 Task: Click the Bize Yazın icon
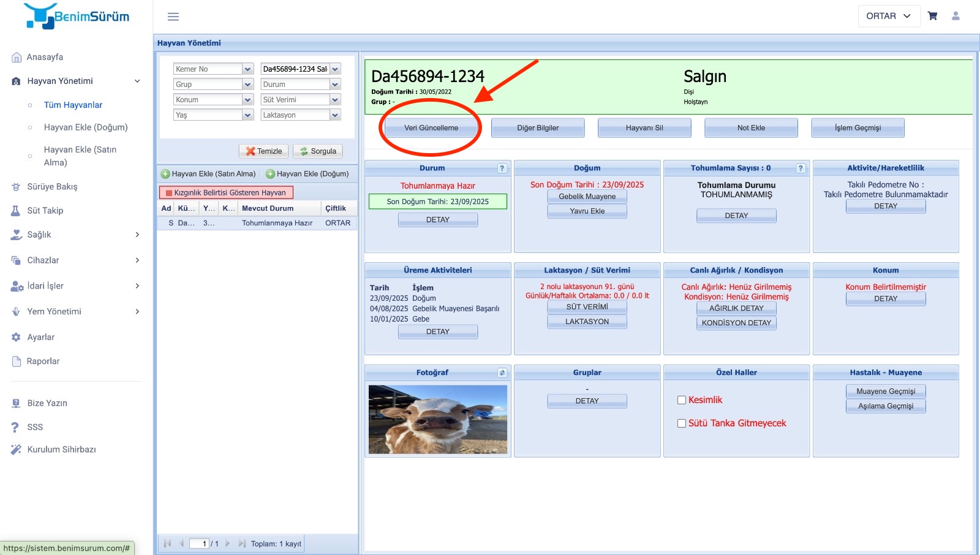16,403
